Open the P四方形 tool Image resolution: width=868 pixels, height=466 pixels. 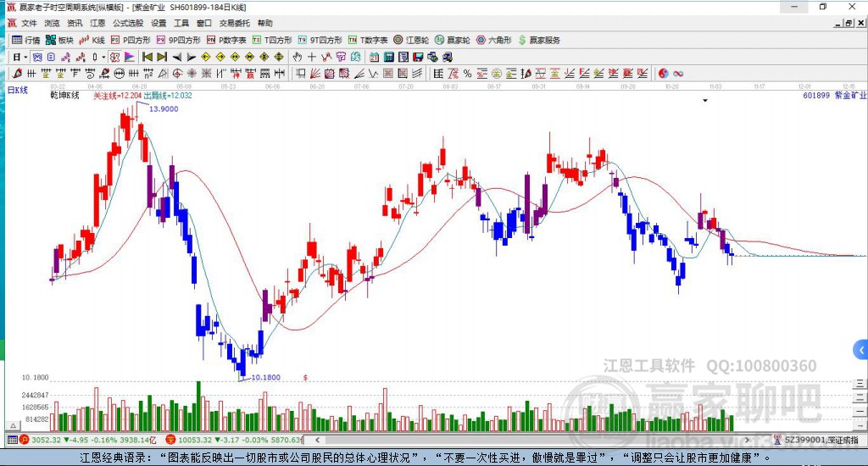point(131,40)
